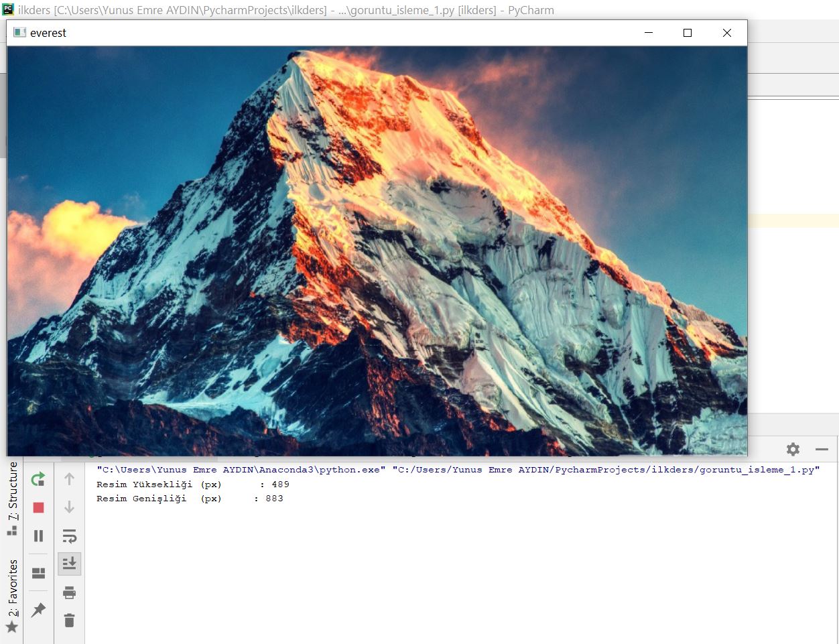Click the goruntu_isleme_1.py script path in console
The height and width of the screenshot is (644, 839).
coord(606,470)
